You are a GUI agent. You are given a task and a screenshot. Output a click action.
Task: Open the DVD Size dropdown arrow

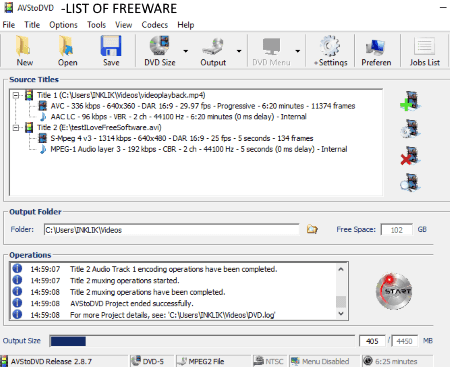click(x=186, y=51)
